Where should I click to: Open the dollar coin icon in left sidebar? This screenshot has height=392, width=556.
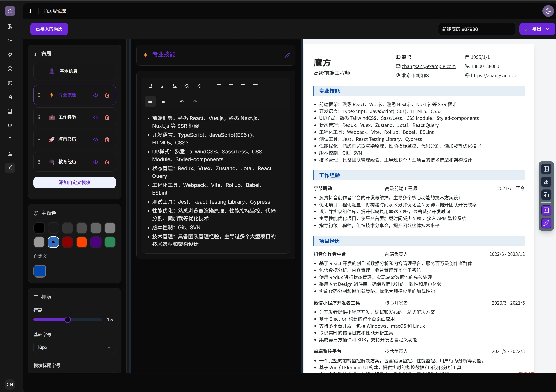click(x=10, y=69)
